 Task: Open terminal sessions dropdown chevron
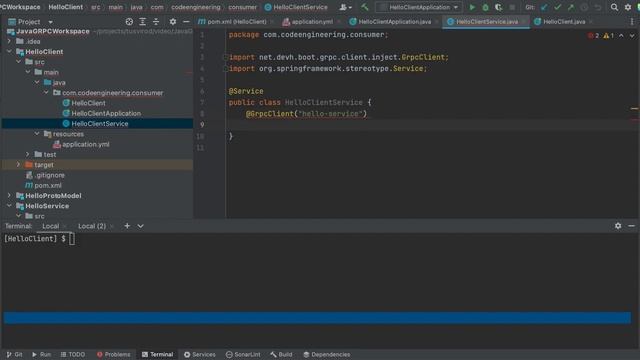140,226
